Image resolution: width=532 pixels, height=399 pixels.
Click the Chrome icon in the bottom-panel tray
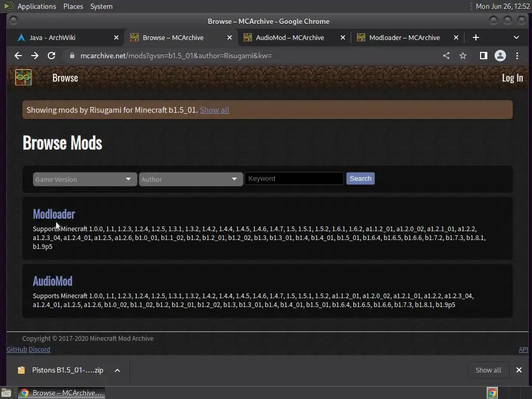[x=492, y=393]
